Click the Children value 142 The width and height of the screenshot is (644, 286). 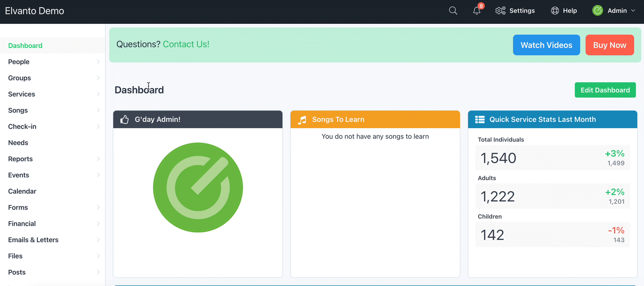(492, 235)
